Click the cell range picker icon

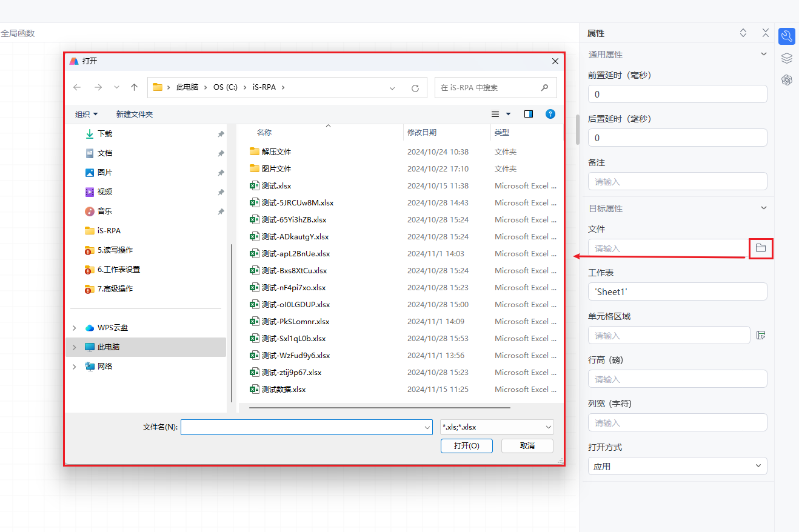tap(761, 335)
